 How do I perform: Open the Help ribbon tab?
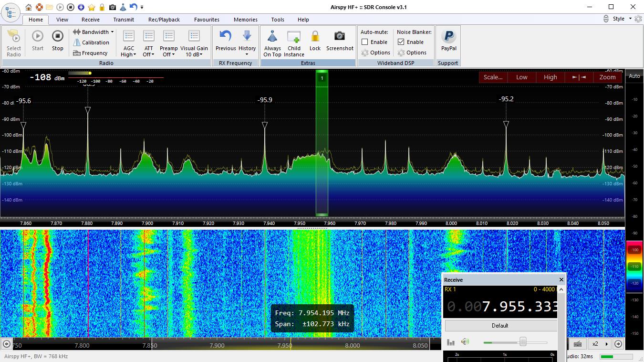(x=303, y=20)
